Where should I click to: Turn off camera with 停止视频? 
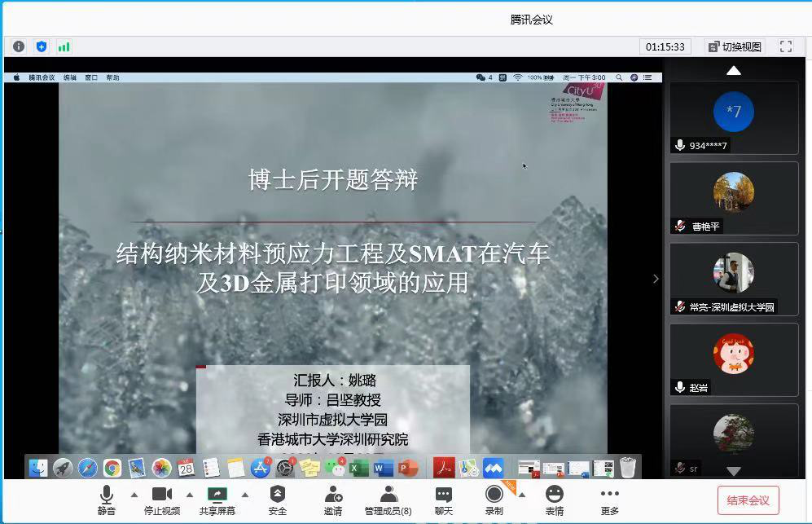pos(162,500)
